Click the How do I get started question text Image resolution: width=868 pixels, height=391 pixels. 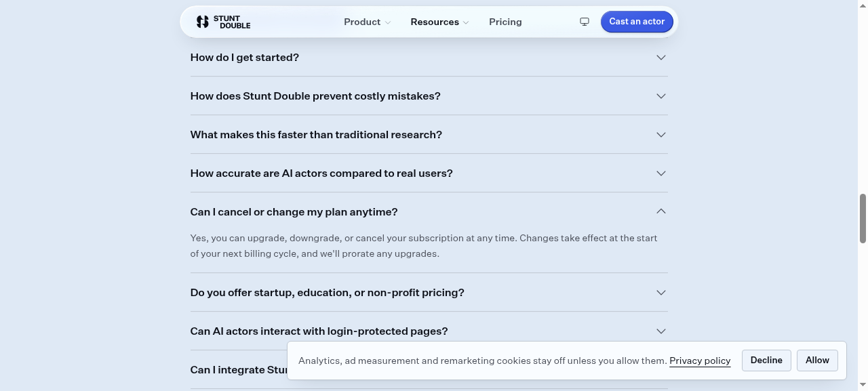(x=245, y=58)
